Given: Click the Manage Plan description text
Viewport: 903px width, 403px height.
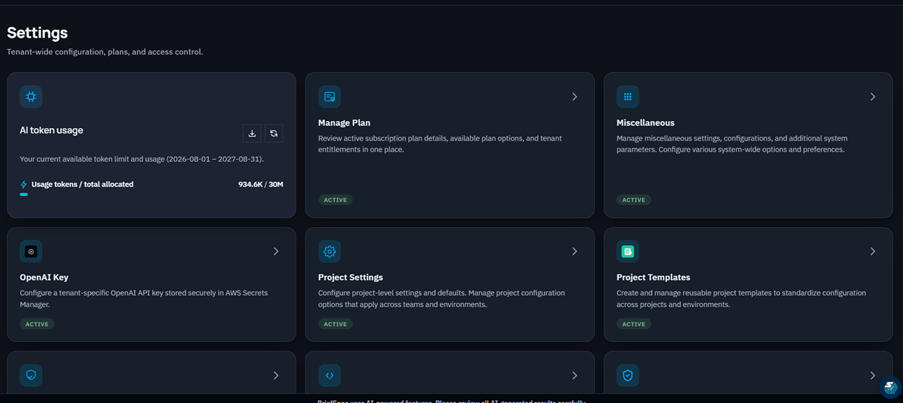Looking at the screenshot, I should coord(440,144).
